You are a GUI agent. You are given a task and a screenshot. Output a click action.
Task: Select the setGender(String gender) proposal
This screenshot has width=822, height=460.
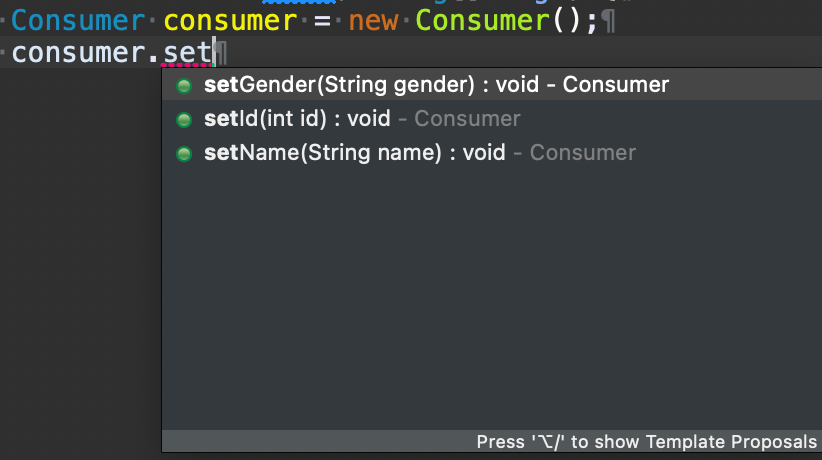point(340,86)
